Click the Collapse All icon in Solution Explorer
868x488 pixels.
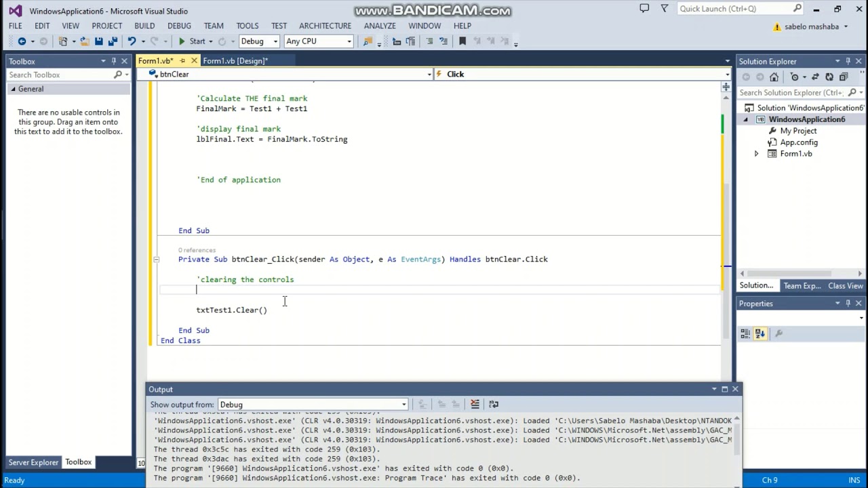tap(844, 77)
